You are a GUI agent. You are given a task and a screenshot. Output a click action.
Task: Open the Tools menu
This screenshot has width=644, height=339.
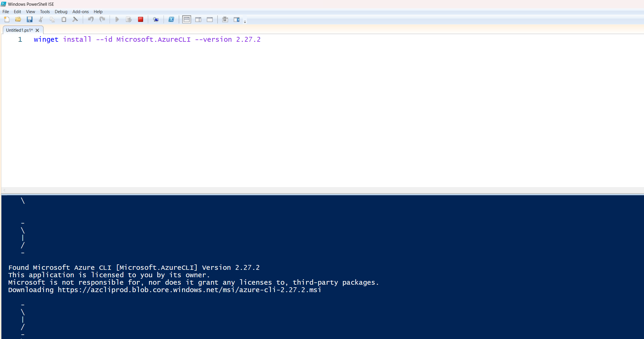tap(45, 12)
